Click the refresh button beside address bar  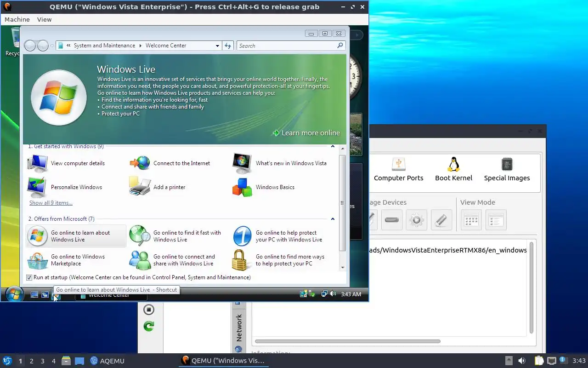click(228, 46)
